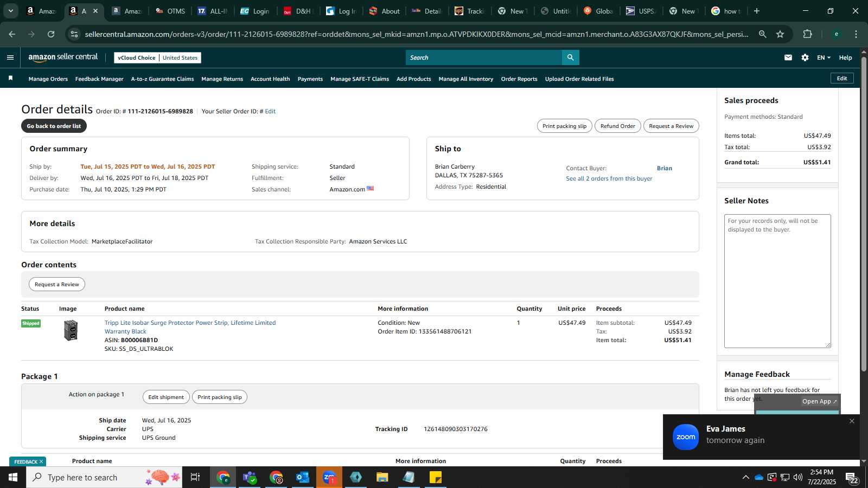Image resolution: width=868 pixels, height=488 pixels.
Task: Click the bookmark icon in navigation bar
Action: (10, 79)
